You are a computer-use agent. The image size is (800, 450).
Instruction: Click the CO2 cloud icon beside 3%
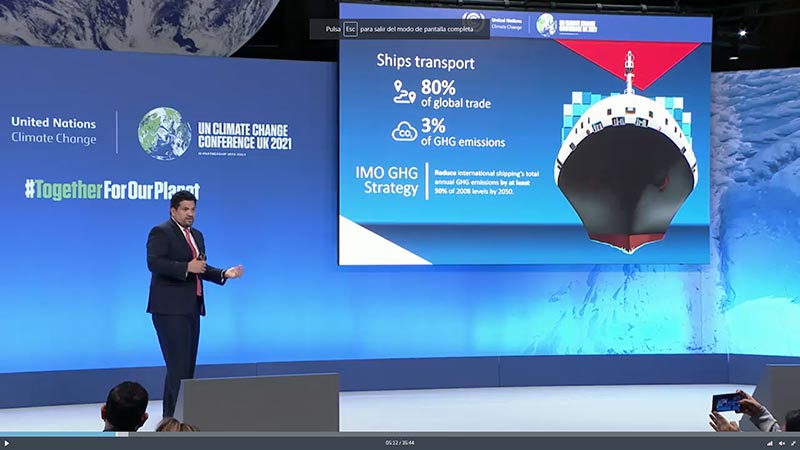click(404, 132)
